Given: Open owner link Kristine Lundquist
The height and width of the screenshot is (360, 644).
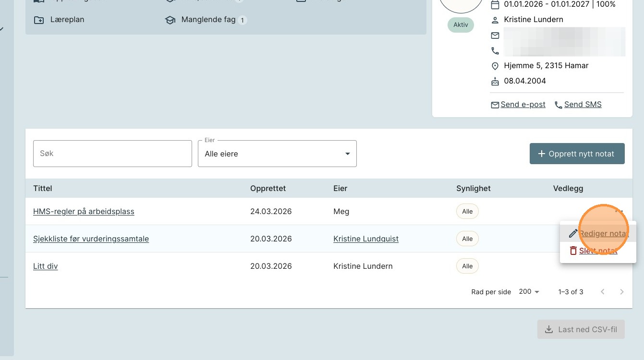Looking at the screenshot, I should tap(365, 239).
